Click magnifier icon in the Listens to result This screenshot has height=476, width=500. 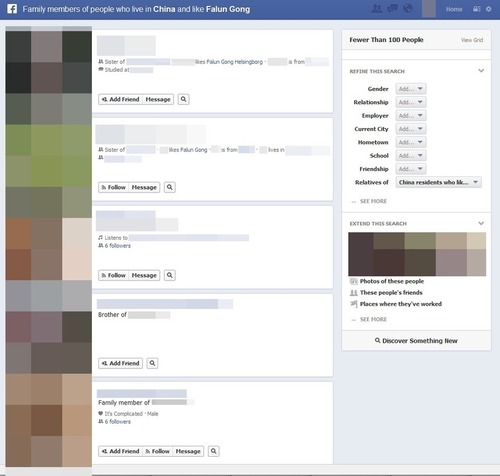point(170,275)
